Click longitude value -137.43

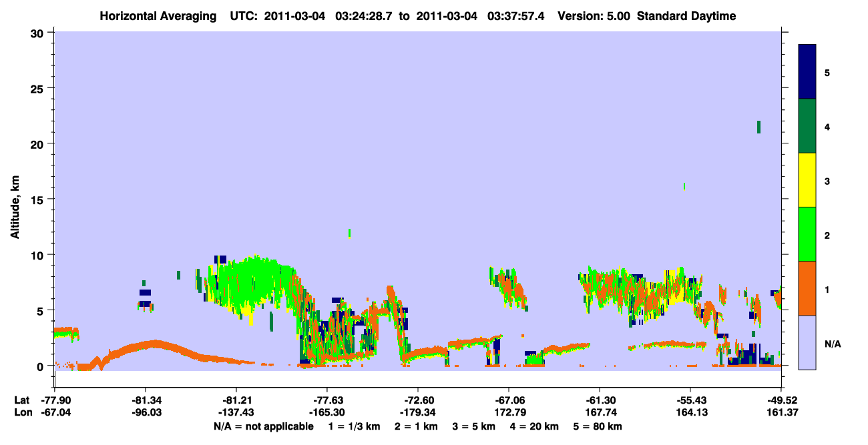(236, 412)
